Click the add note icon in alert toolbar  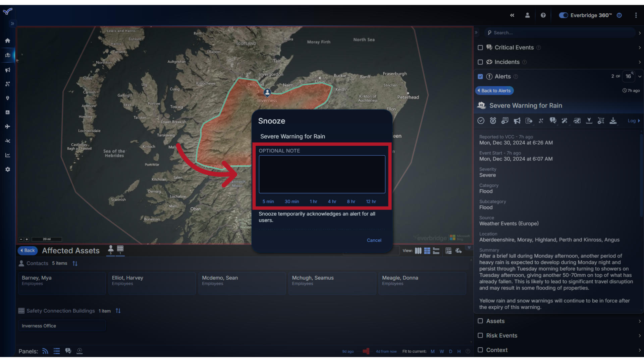point(505,121)
